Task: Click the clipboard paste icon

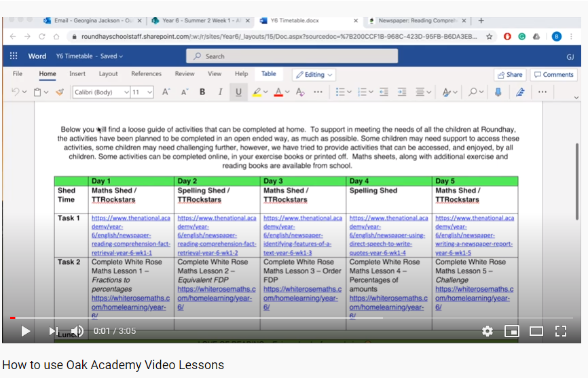Action: (x=37, y=92)
